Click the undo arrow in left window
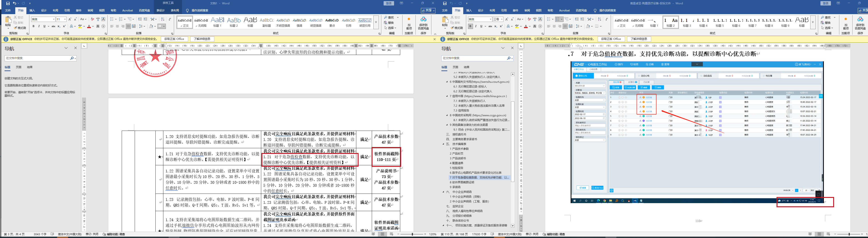This screenshot has height=238, width=868. [14, 3]
